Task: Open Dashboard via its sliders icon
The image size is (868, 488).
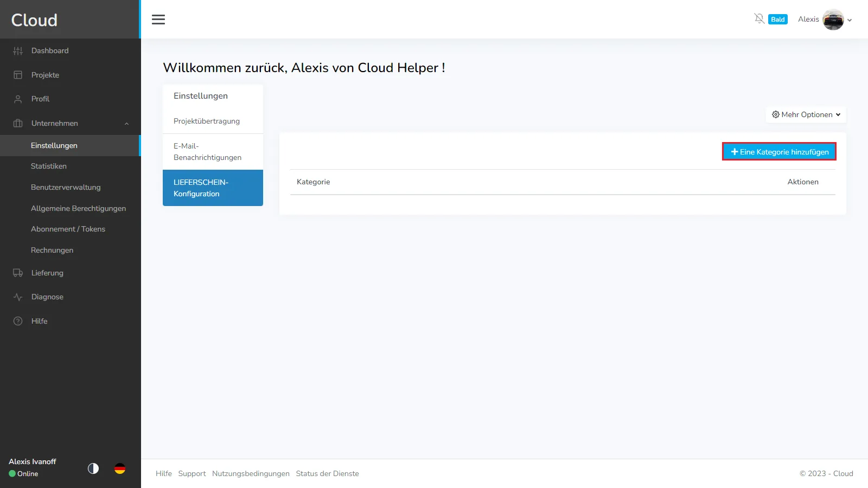Action: point(18,51)
